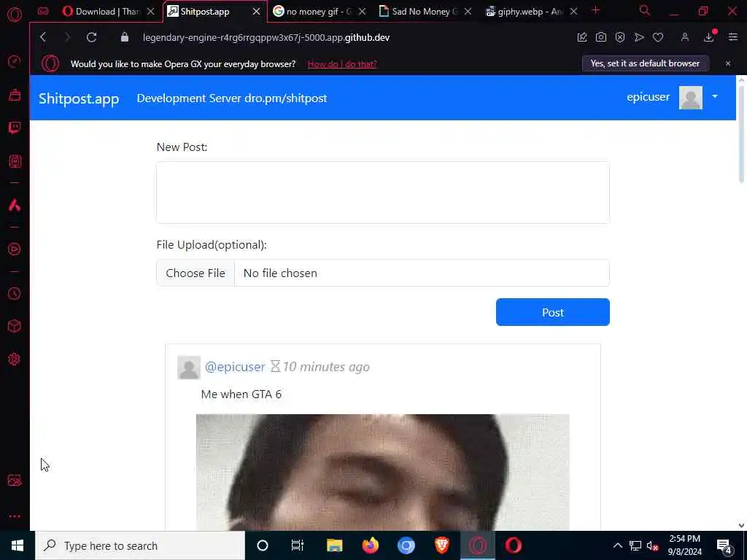Open @epicuser profile link on post
This screenshot has height=560, width=747.
(x=235, y=367)
